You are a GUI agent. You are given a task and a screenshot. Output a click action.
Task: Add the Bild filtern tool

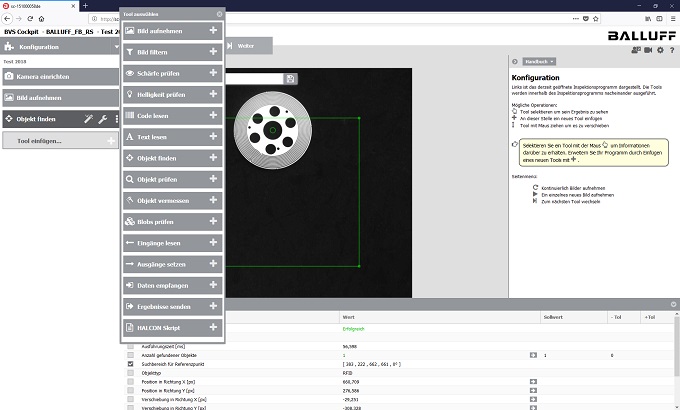(213, 52)
